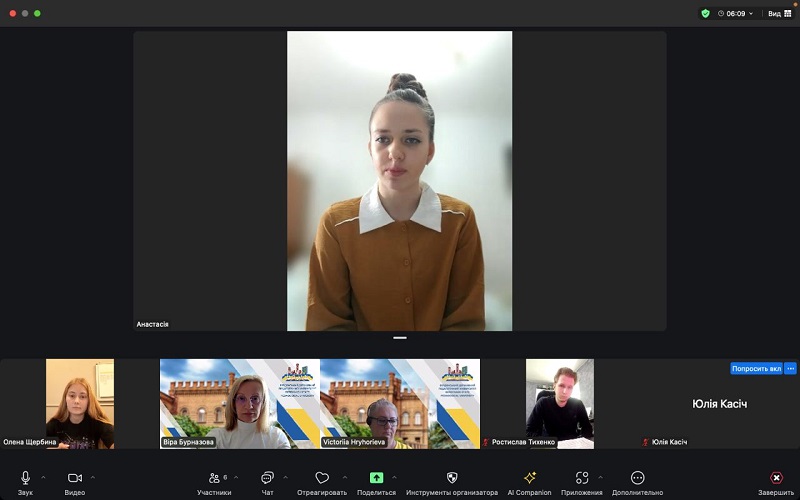Open the Приложения apps icon
The image size is (800, 500).
click(582, 479)
